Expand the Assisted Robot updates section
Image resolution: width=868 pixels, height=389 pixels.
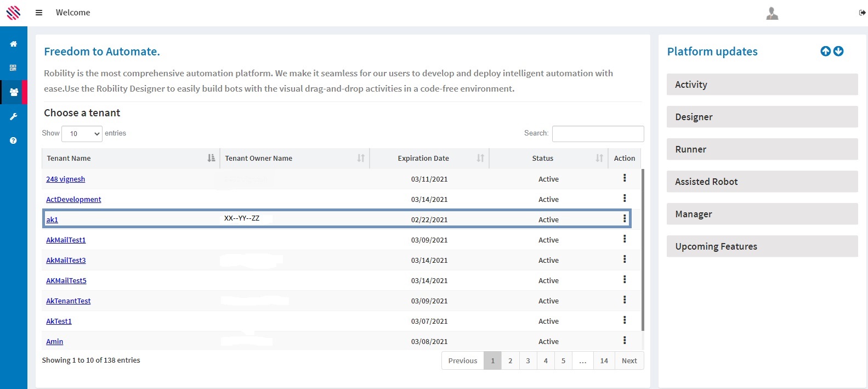click(x=762, y=182)
